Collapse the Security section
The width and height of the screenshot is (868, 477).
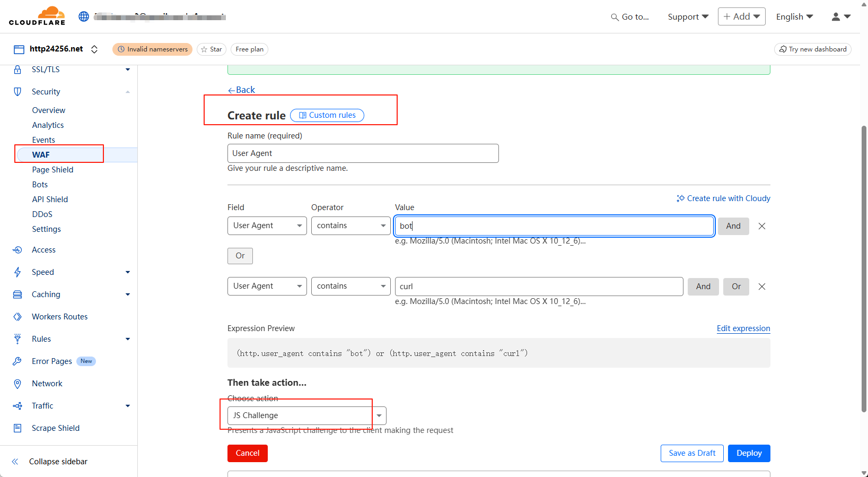pos(128,92)
